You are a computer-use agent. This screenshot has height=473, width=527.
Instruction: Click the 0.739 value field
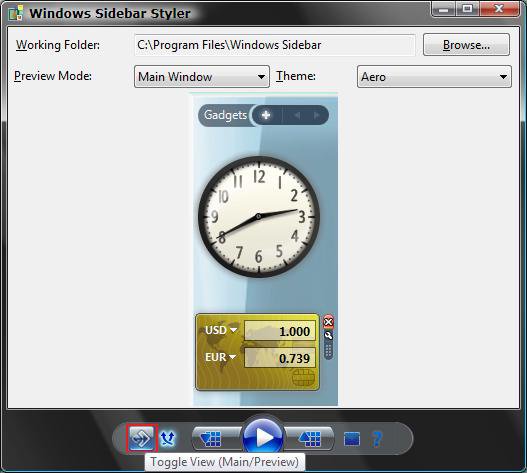pos(280,358)
